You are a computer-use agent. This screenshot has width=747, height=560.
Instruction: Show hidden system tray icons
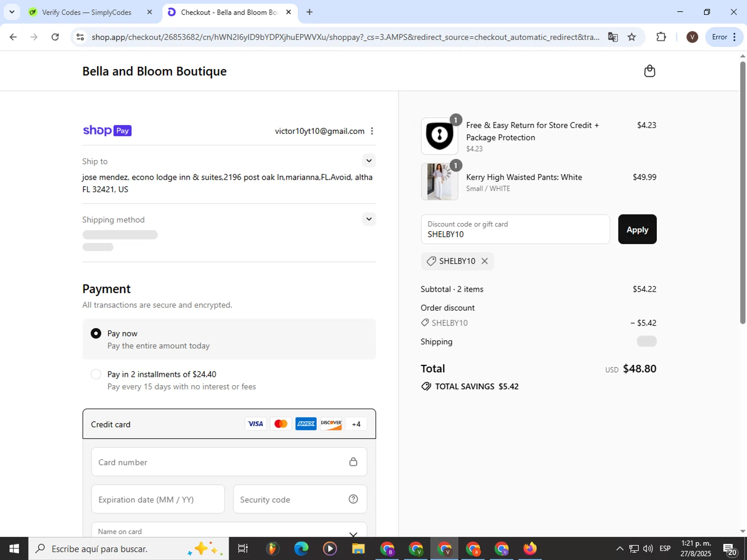pos(620,549)
